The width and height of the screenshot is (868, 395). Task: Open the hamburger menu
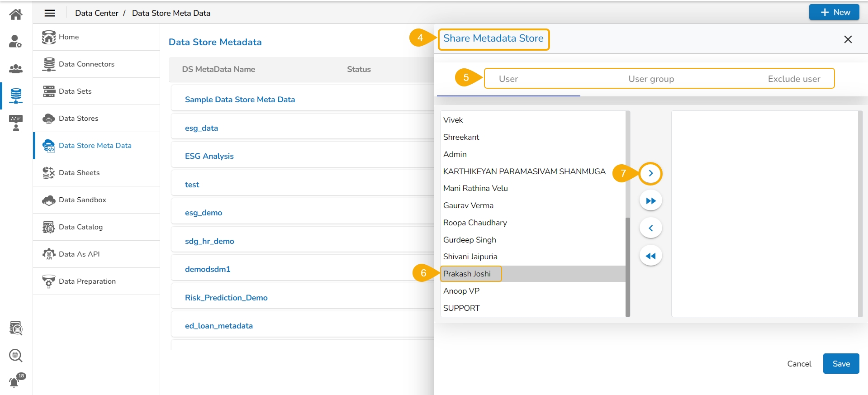point(50,13)
